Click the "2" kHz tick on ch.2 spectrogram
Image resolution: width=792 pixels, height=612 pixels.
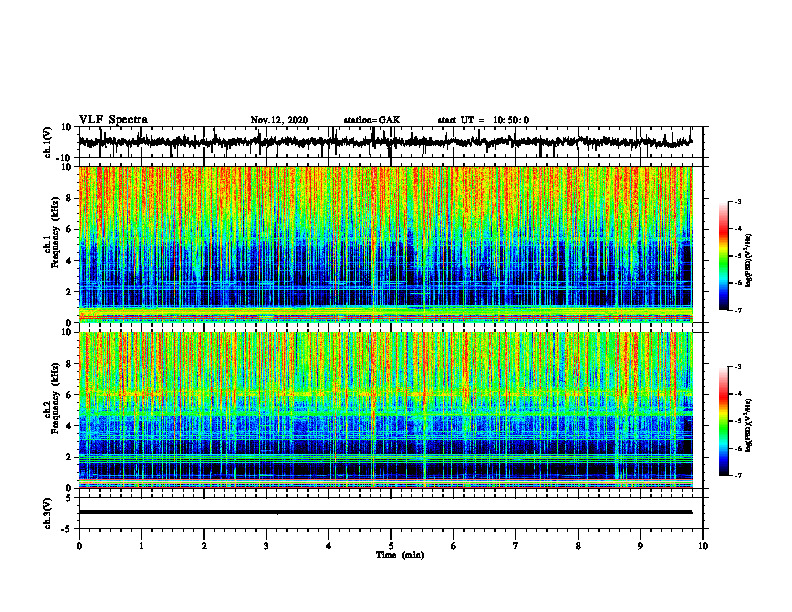(x=69, y=457)
